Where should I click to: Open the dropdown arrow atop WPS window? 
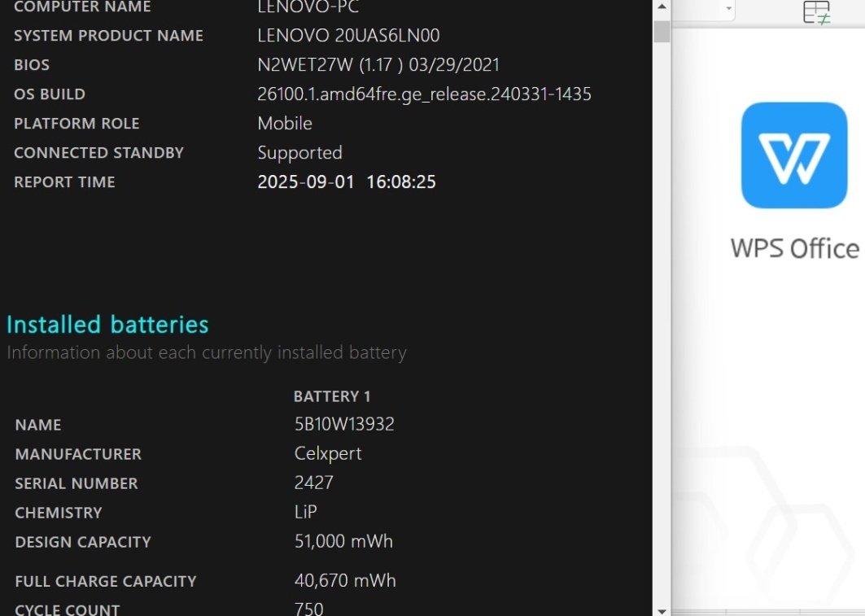pos(729,8)
